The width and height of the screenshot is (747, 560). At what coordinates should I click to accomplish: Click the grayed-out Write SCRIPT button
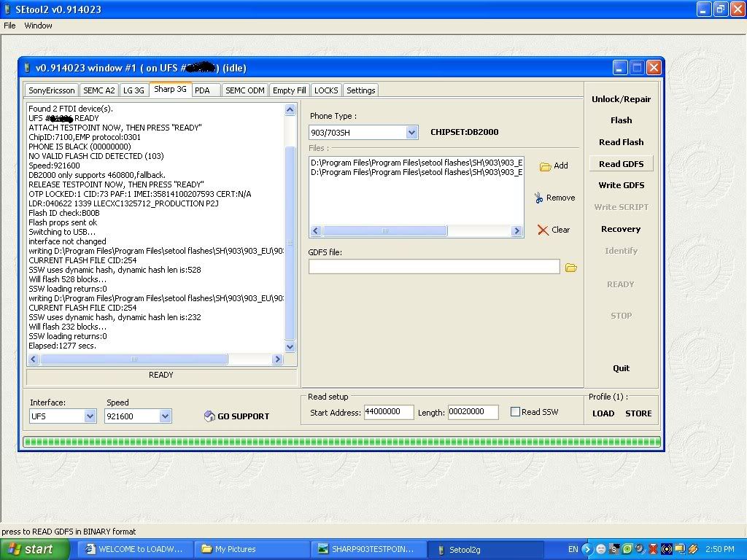coord(622,207)
